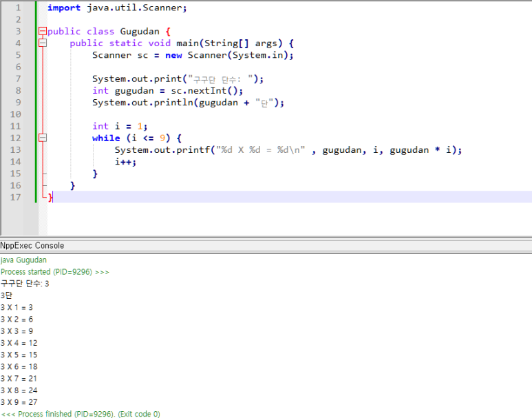Click the 'gugudan * i' expression on line 13

(421, 150)
